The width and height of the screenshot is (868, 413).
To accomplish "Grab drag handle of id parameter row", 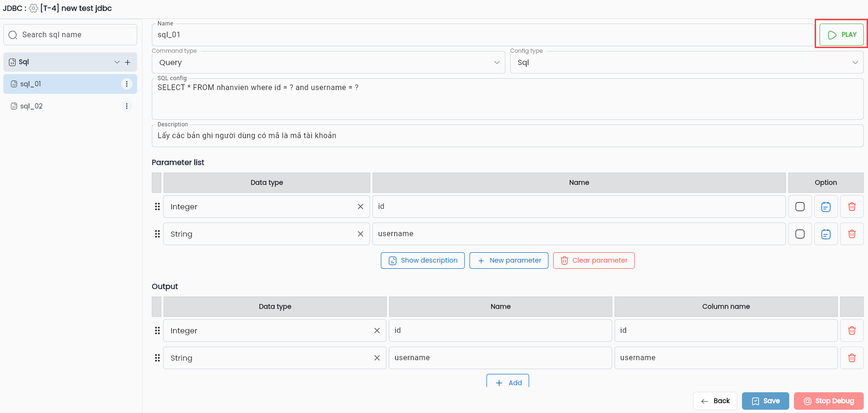I will pyautogui.click(x=157, y=206).
